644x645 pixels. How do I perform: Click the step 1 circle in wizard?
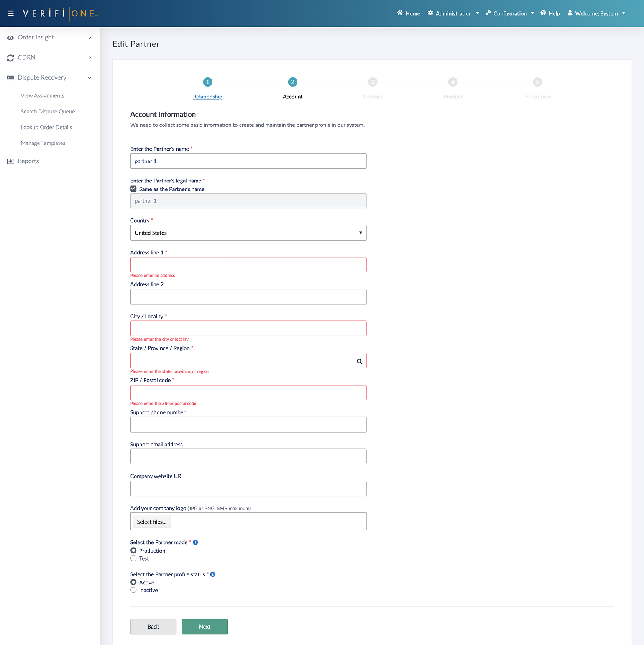(207, 82)
